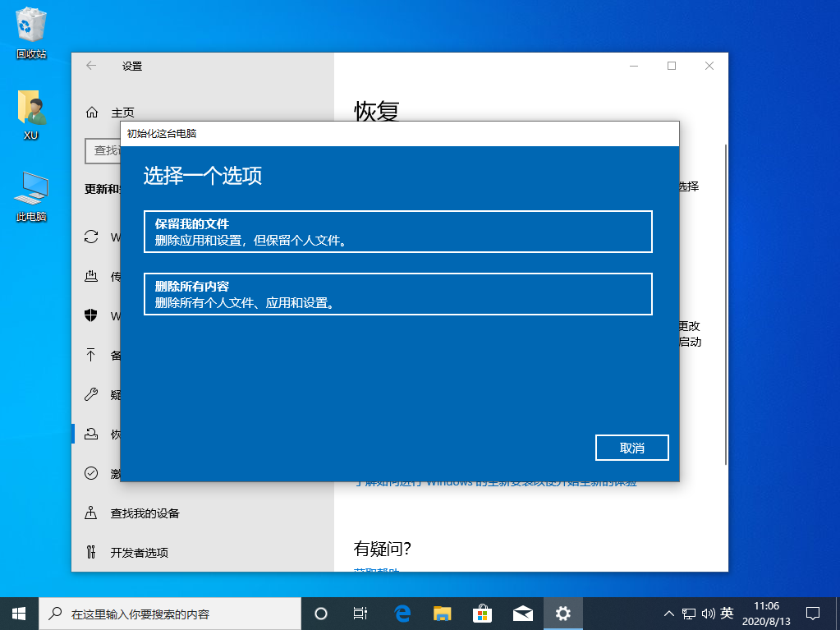Open the Mail app from the taskbar
Image resolution: width=840 pixels, height=630 pixels.
coord(523,612)
